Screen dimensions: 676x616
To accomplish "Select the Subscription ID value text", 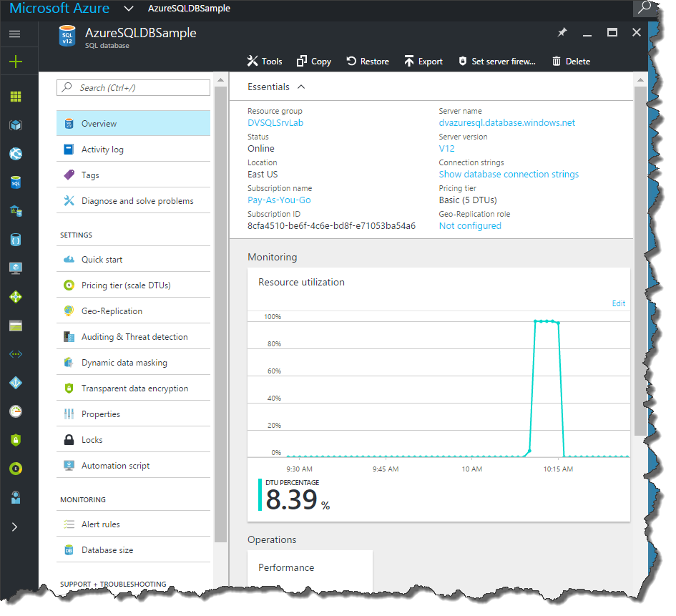I will pos(331,226).
